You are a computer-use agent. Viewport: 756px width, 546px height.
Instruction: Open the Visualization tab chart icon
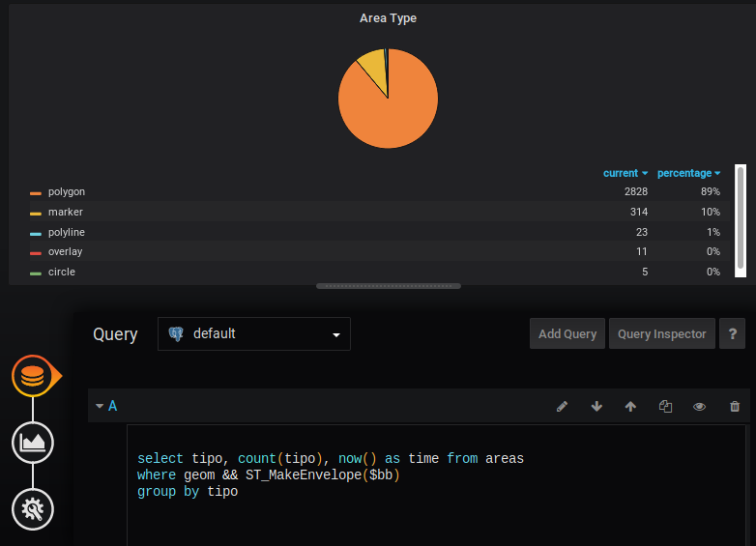(x=33, y=442)
